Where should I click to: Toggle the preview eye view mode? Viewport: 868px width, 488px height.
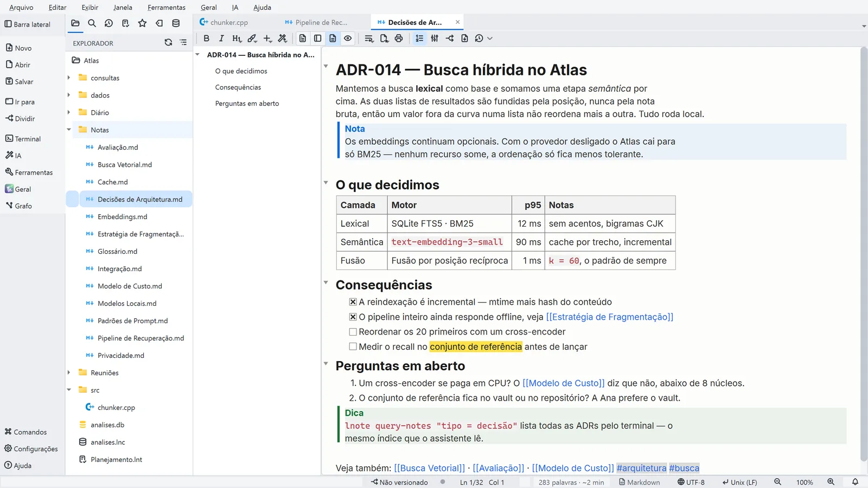(348, 38)
